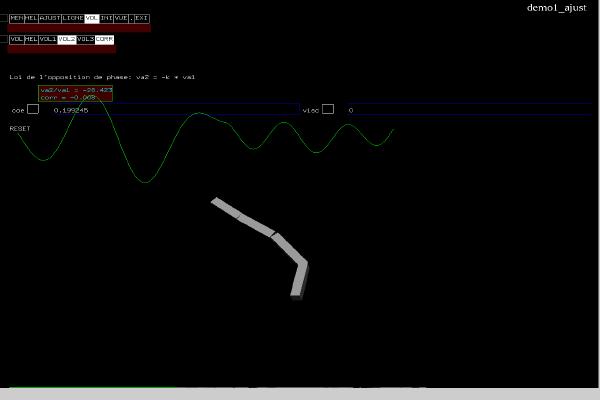The width and height of the screenshot is (600, 400).
Task: Open the LIGNE menu item
Action: tap(73, 18)
